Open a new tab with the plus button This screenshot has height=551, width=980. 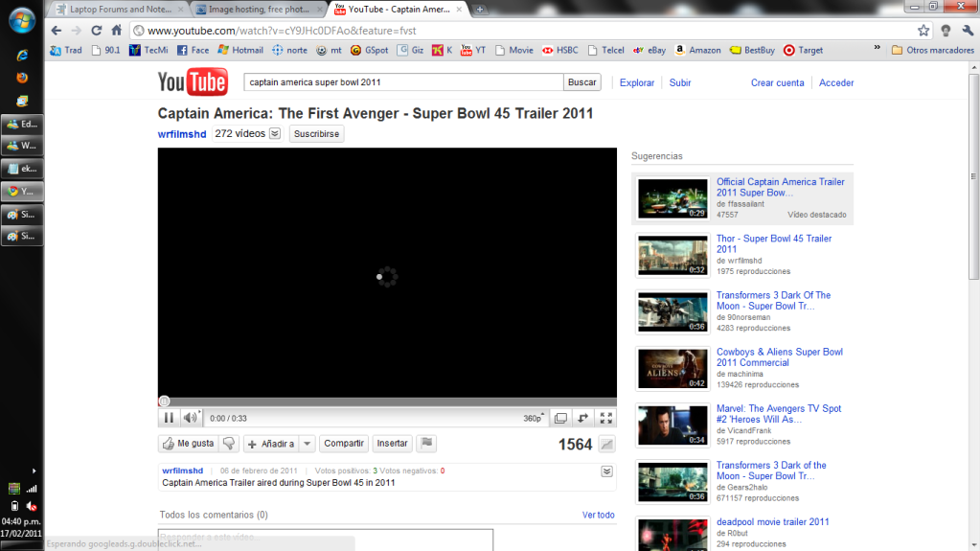point(479,10)
